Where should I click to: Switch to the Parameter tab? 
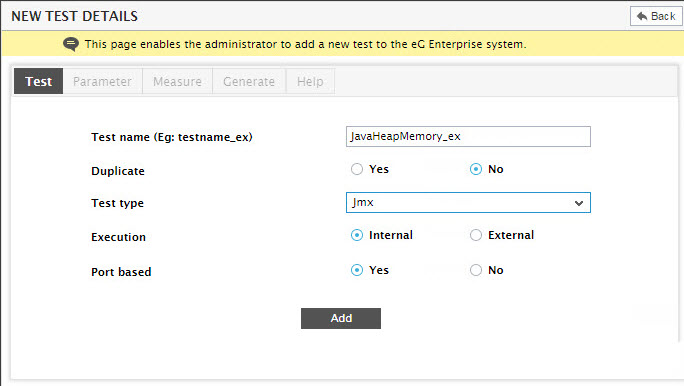click(x=103, y=81)
